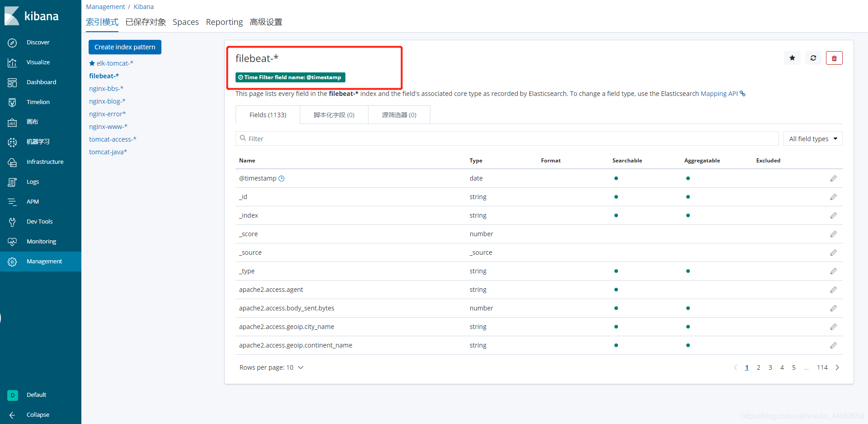The height and width of the screenshot is (424, 868).
Task: Edit the apache2.access.agent field
Action: (x=833, y=290)
